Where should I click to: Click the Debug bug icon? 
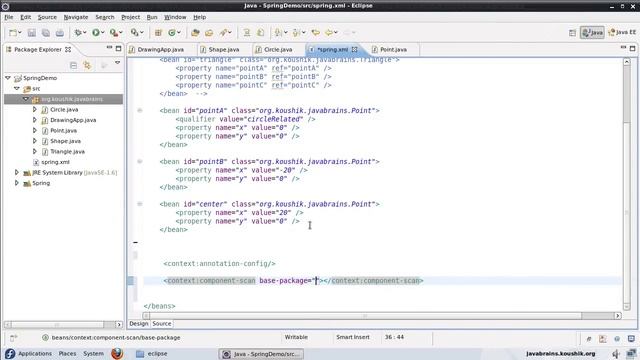78,33
